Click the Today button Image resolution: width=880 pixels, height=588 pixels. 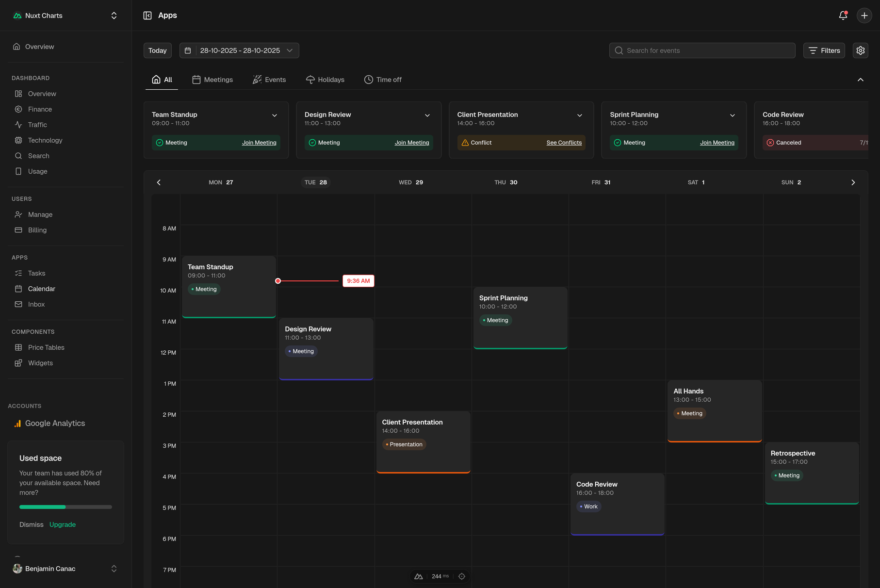click(x=157, y=50)
